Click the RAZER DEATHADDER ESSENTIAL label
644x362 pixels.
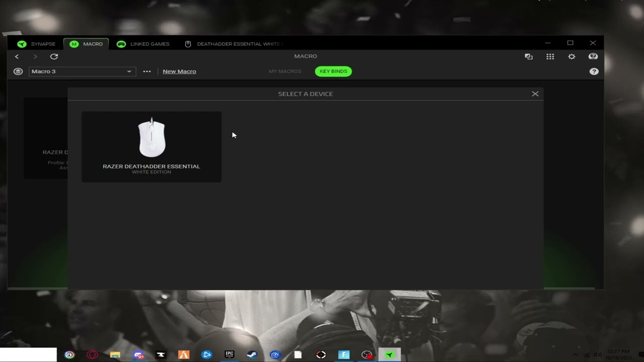[151, 166]
